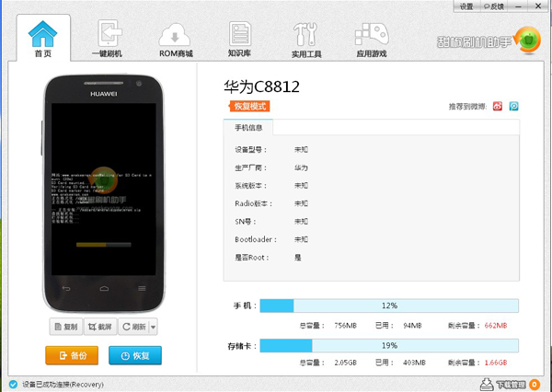Click the 反馈 feedback button
The height and width of the screenshot is (392, 552).
[x=493, y=6]
